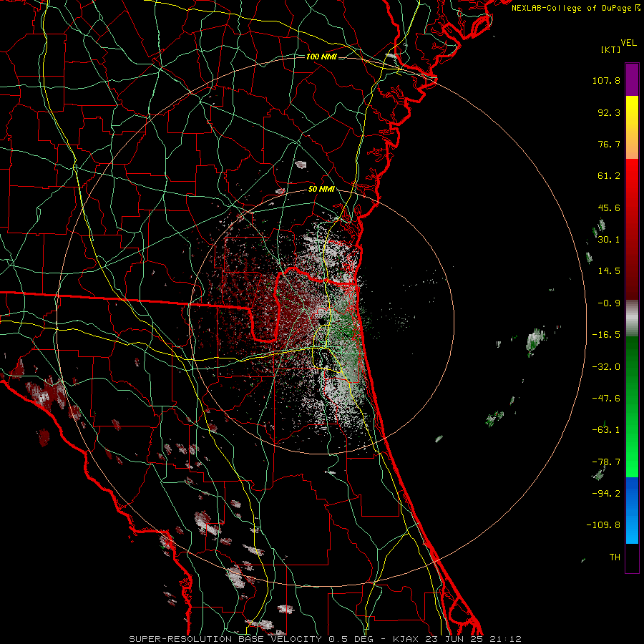The height and width of the screenshot is (644, 644).
Task: Click the 100 NMI range ring label
Action: pyautogui.click(x=321, y=57)
